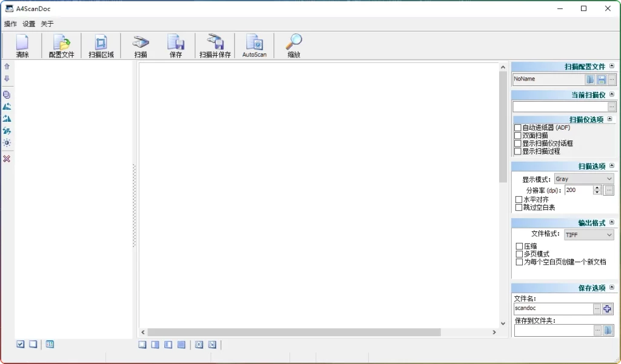Click the 扫描 (Scan) toolbar icon
The image size is (621, 364).
tap(141, 46)
